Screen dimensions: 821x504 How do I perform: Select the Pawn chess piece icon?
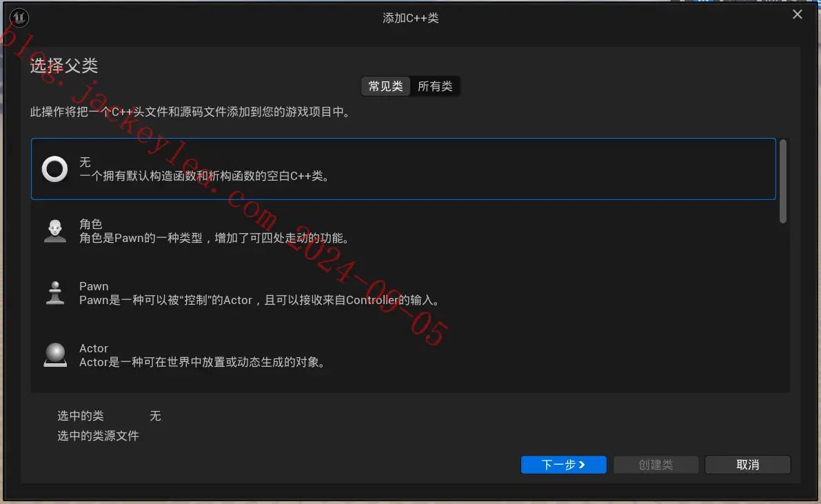pos(55,293)
